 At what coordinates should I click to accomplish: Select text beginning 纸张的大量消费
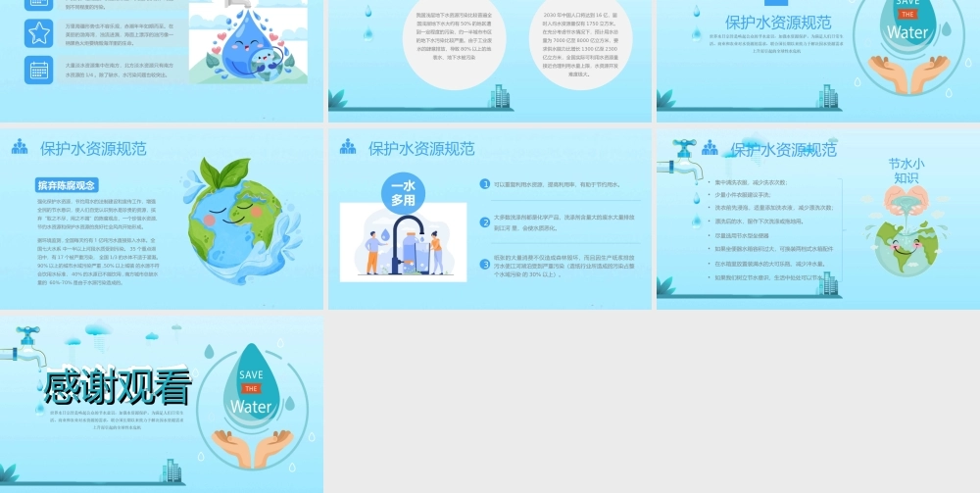click(565, 266)
